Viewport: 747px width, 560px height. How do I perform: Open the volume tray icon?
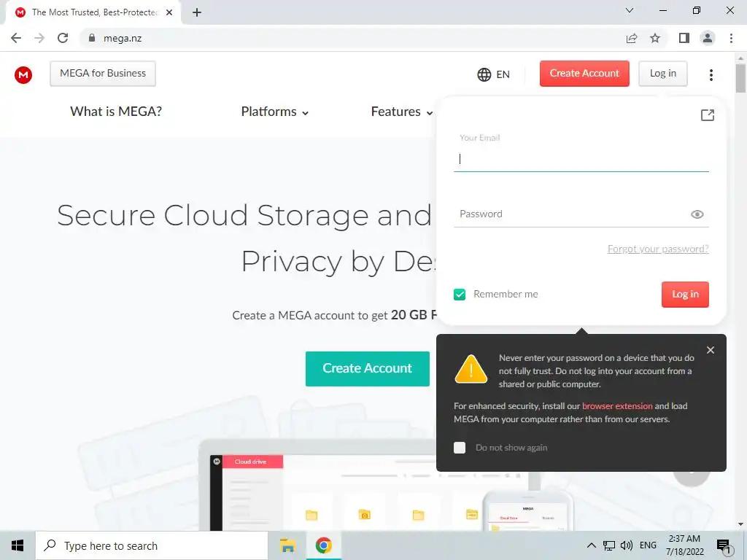[x=626, y=545]
